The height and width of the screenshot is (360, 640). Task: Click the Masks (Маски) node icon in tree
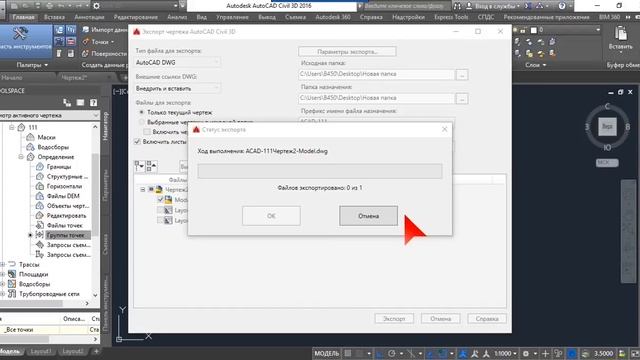point(30,137)
